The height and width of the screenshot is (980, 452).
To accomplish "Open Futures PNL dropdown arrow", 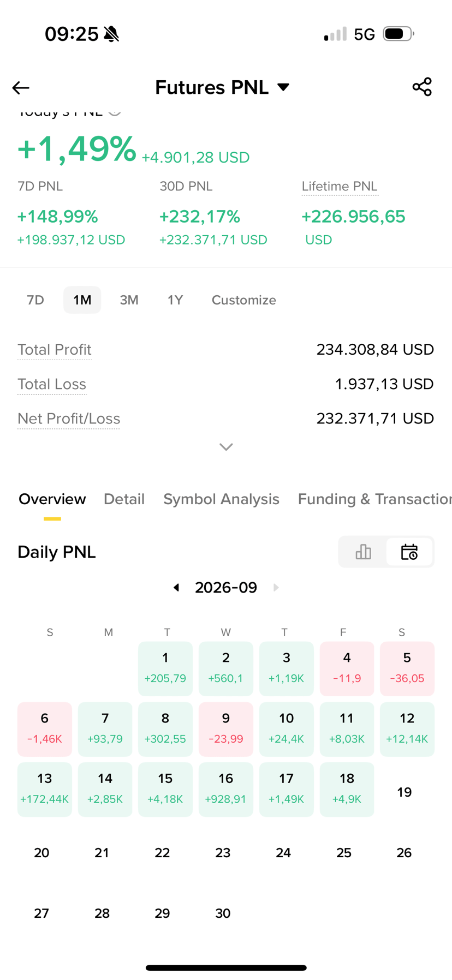I will [x=283, y=87].
